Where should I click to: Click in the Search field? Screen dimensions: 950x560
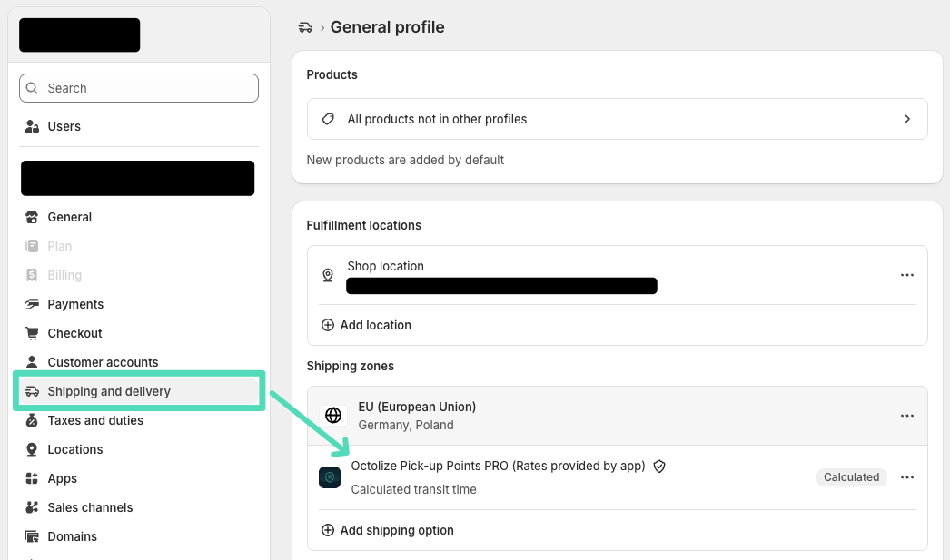click(x=139, y=88)
